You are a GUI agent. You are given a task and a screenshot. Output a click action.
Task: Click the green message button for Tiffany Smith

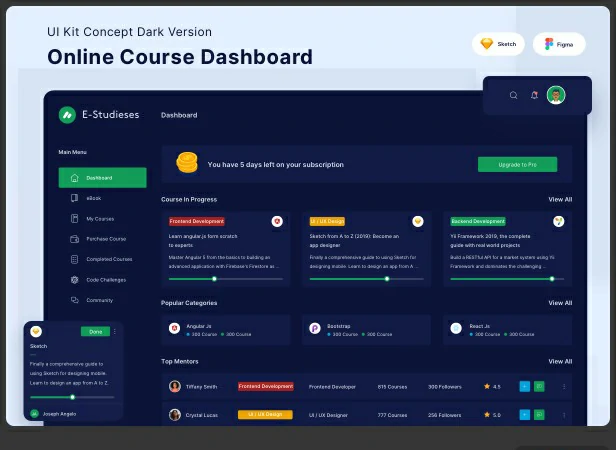[539, 386]
